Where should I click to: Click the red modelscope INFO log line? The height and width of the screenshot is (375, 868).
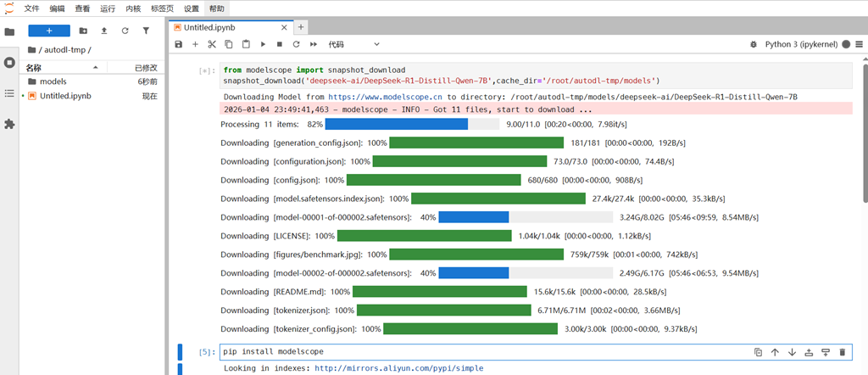(536, 109)
